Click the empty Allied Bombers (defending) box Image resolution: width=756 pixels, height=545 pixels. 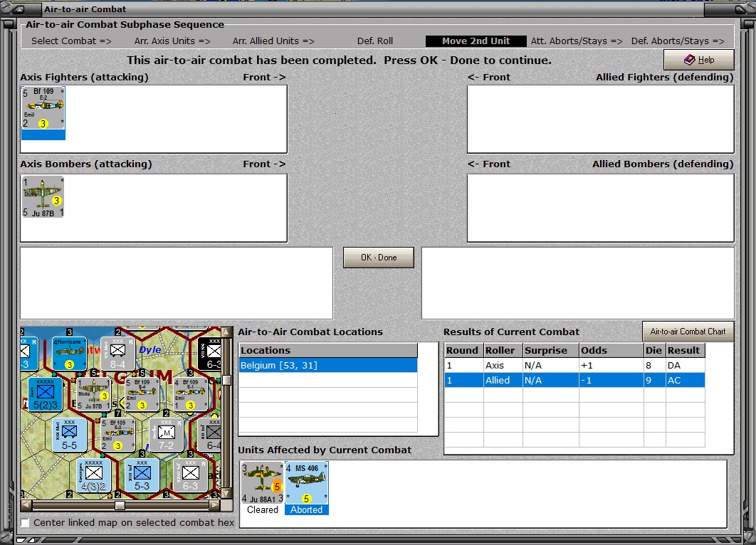(x=601, y=208)
